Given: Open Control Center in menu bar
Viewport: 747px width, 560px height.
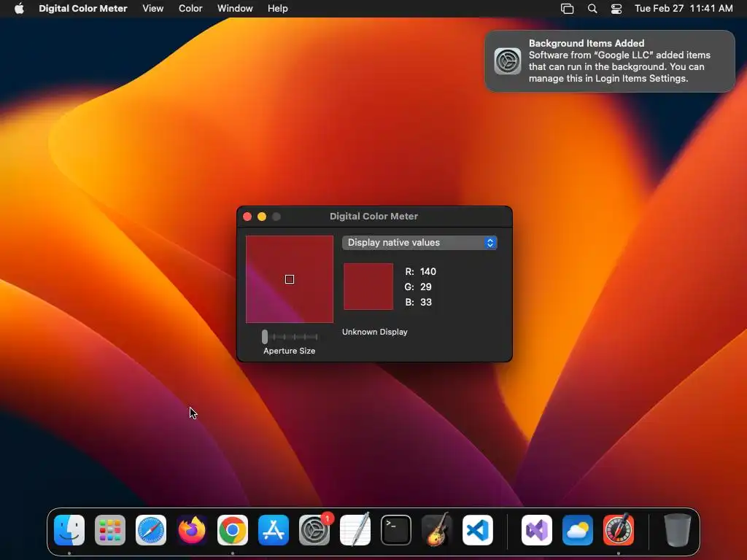Looking at the screenshot, I should (616, 9).
